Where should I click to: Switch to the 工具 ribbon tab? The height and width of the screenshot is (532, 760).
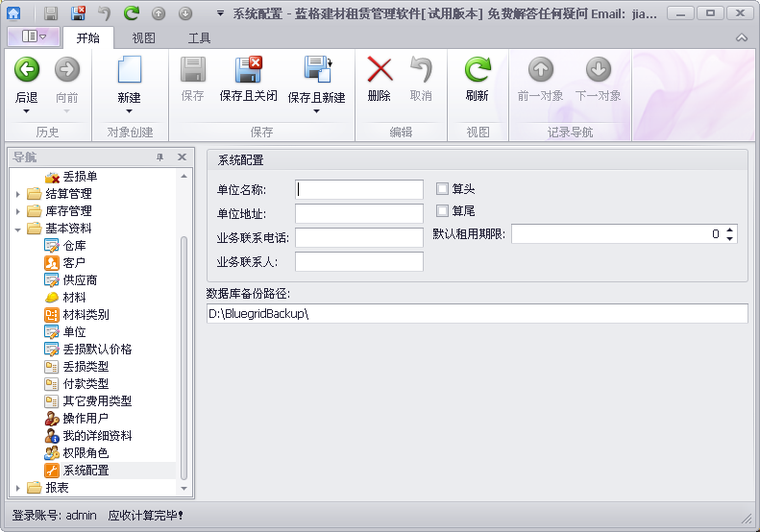click(199, 37)
